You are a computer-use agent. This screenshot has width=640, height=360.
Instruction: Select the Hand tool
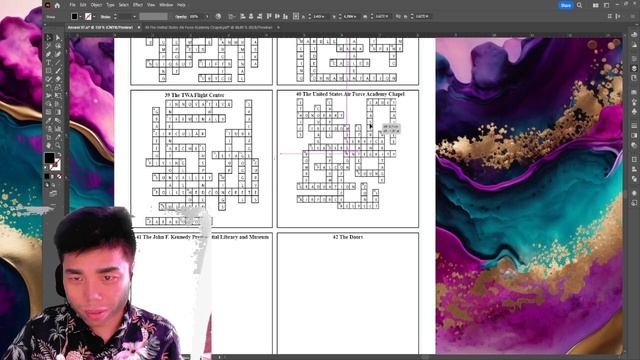tap(49, 144)
